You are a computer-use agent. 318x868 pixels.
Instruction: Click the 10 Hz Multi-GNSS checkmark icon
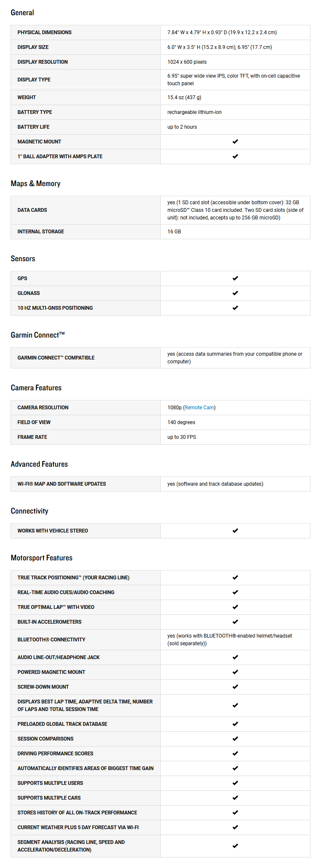[235, 308]
